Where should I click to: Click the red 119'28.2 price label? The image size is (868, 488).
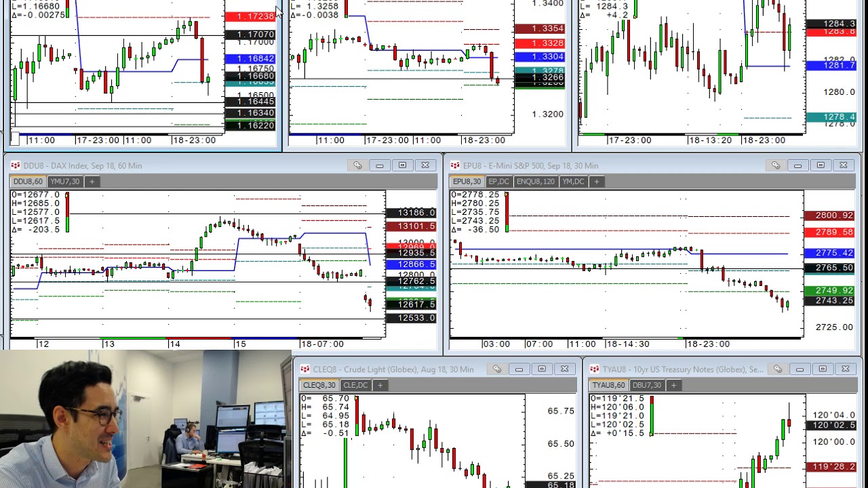point(833,467)
